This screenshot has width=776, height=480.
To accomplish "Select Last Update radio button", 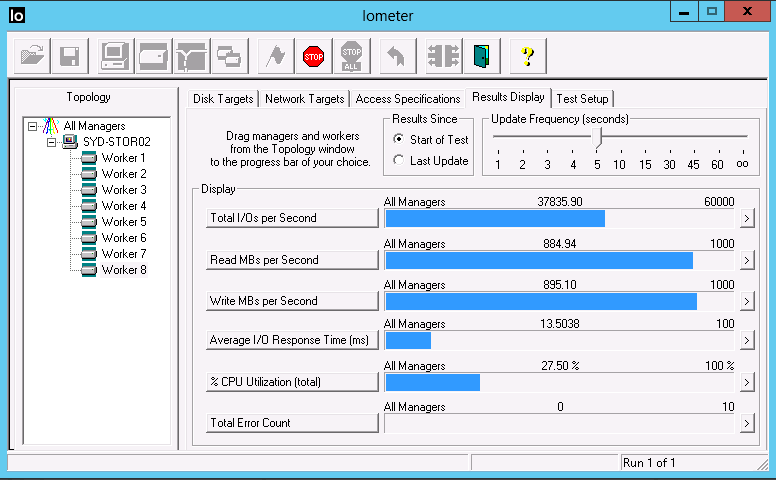I will pyautogui.click(x=398, y=160).
